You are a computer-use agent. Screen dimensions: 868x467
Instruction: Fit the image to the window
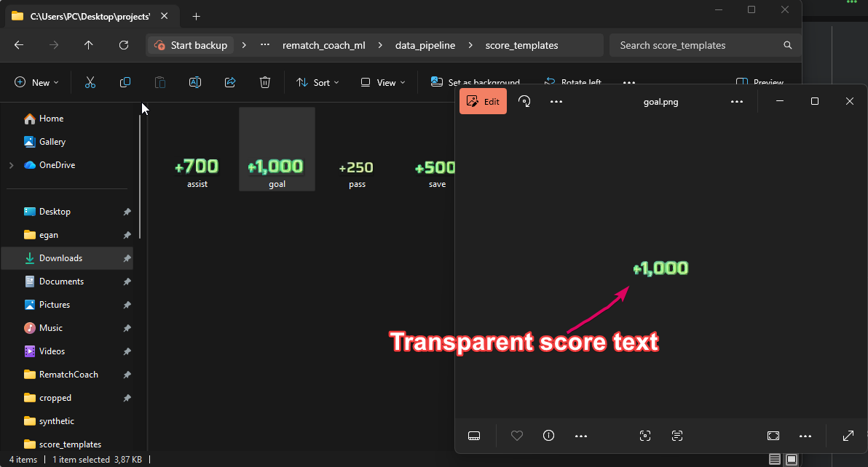click(x=773, y=436)
